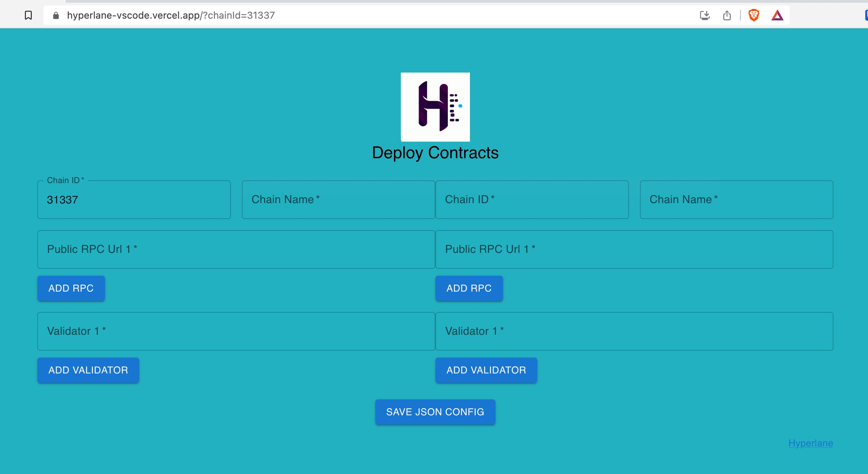The height and width of the screenshot is (474, 868).
Task: Click the lock icon in the address bar
Action: (56, 16)
